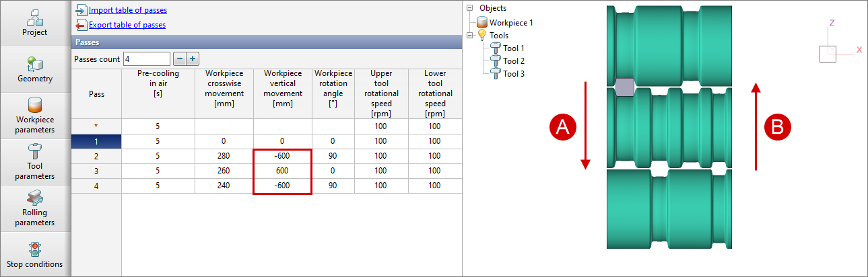Select Tool 1 in object tree

pos(513,48)
